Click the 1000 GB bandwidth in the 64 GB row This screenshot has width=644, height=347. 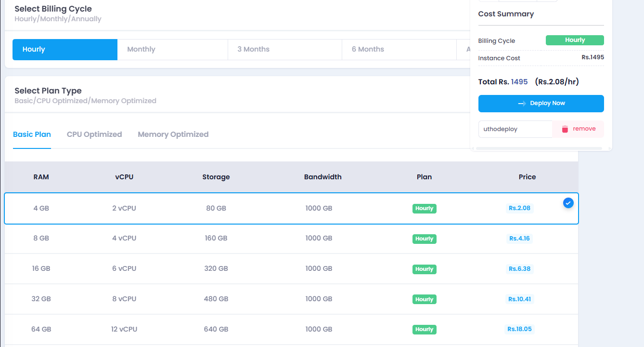tap(319, 329)
